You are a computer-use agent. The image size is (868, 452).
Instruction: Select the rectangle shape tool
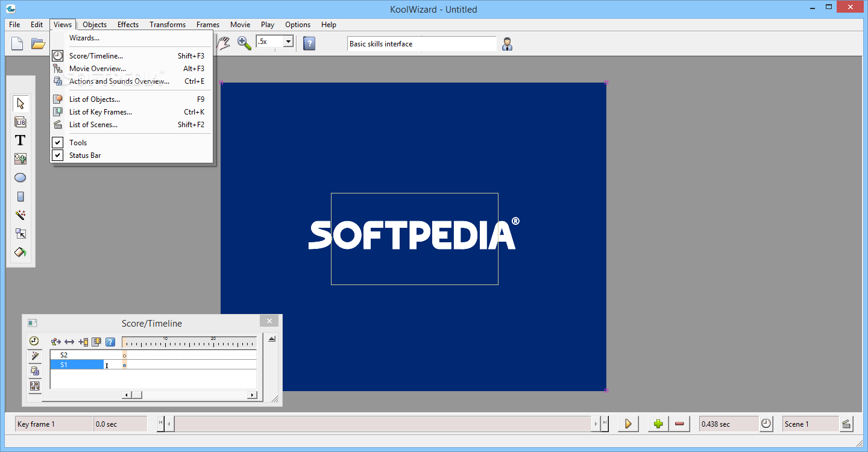(20, 196)
